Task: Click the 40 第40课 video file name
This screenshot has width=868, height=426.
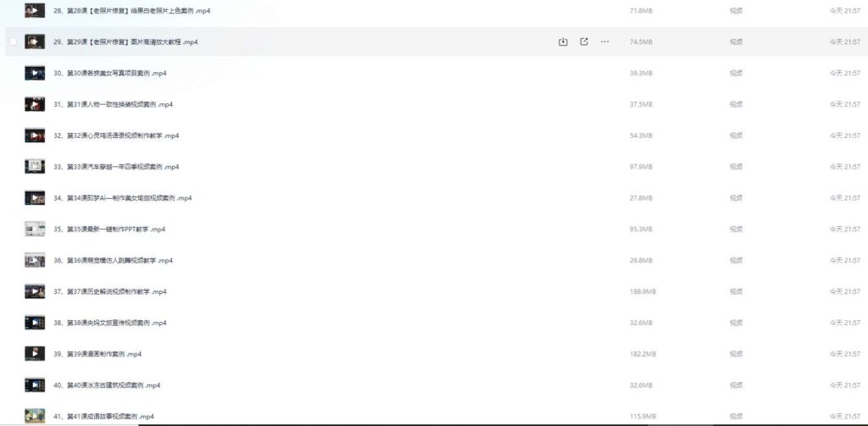Action: tap(107, 385)
